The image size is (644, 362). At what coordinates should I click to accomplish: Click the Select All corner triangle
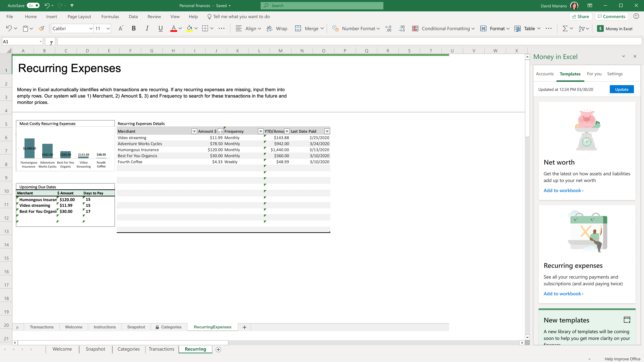tap(9, 50)
